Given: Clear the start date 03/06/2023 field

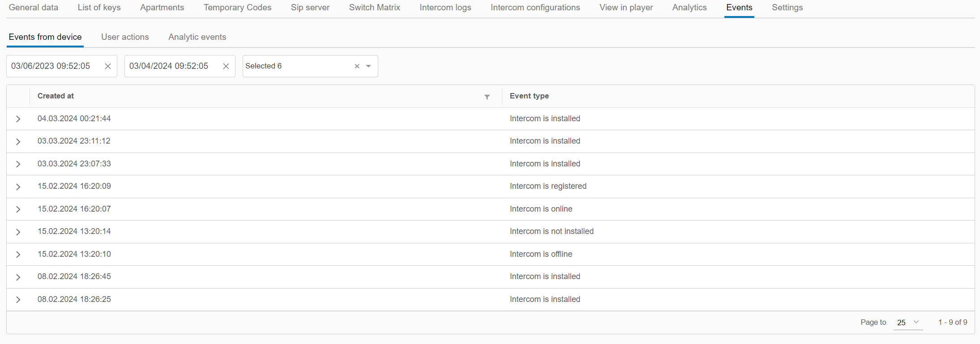Looking at the screenshot, I should pos(108,66).
